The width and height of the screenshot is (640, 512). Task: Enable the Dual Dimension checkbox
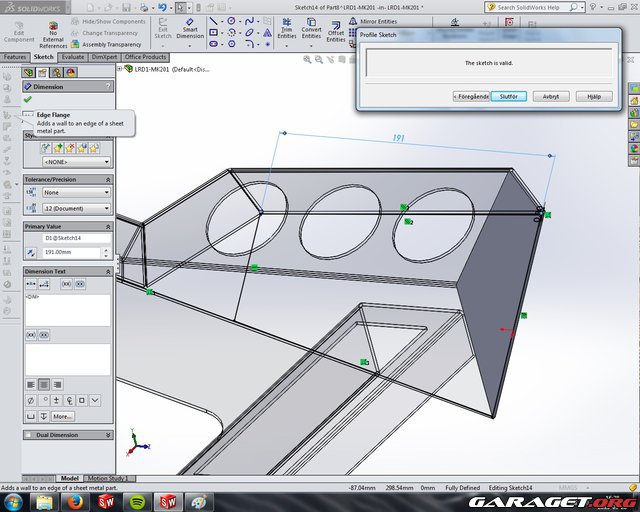coord(30,435)
